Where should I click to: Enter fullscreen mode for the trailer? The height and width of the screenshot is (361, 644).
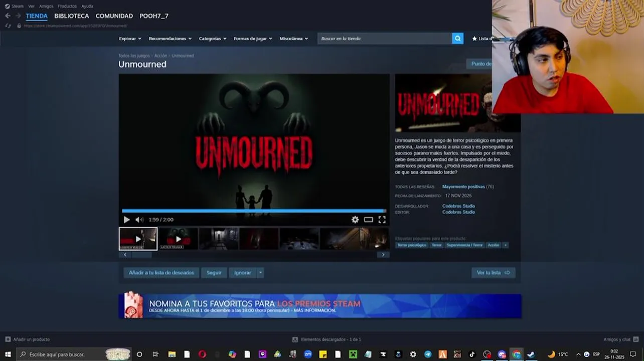coord(382,220)
